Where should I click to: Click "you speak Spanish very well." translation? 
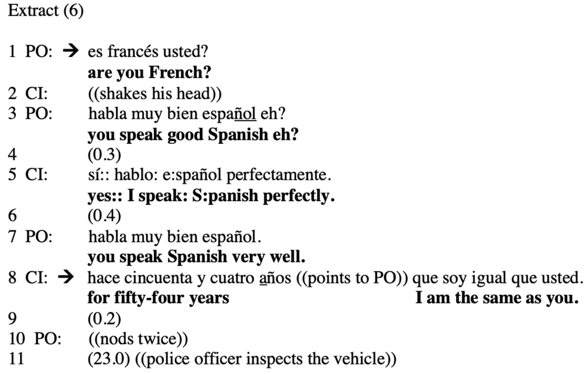[x=196, y=257]
